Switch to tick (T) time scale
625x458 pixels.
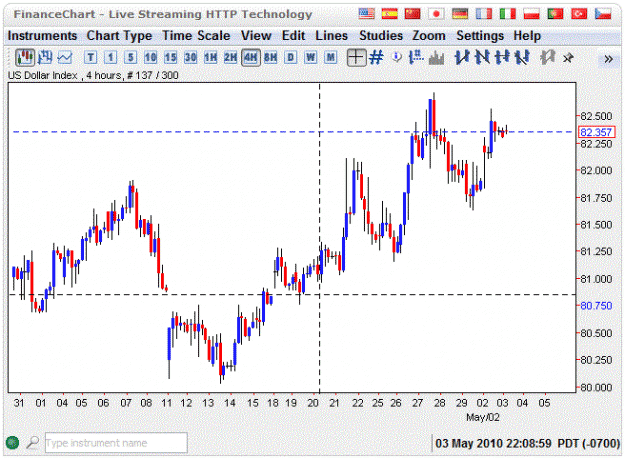pos(90,58)
